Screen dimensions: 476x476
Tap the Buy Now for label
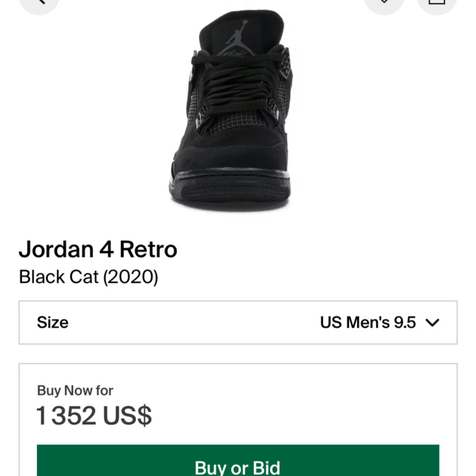74,391
